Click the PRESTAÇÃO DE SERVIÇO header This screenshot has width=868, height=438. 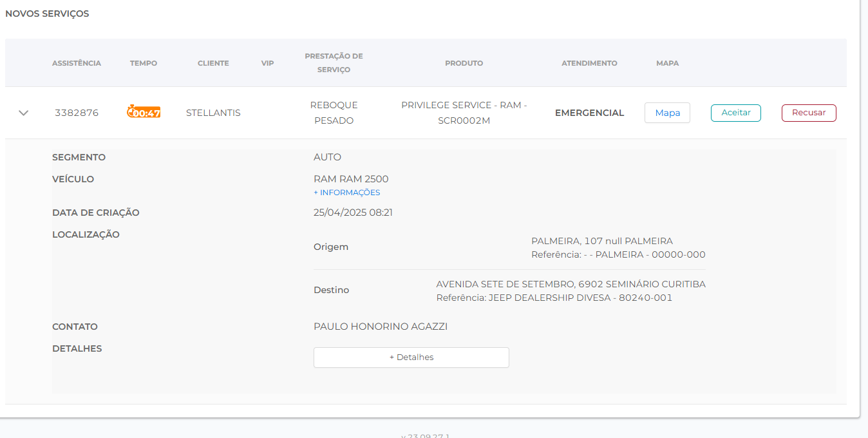pyautogui.click(x=334, y=63)
